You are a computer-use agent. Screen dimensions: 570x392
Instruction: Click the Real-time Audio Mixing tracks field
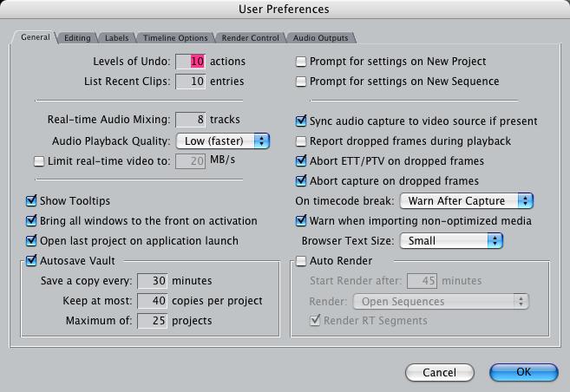pyautogui.click(x=191, y=120)
